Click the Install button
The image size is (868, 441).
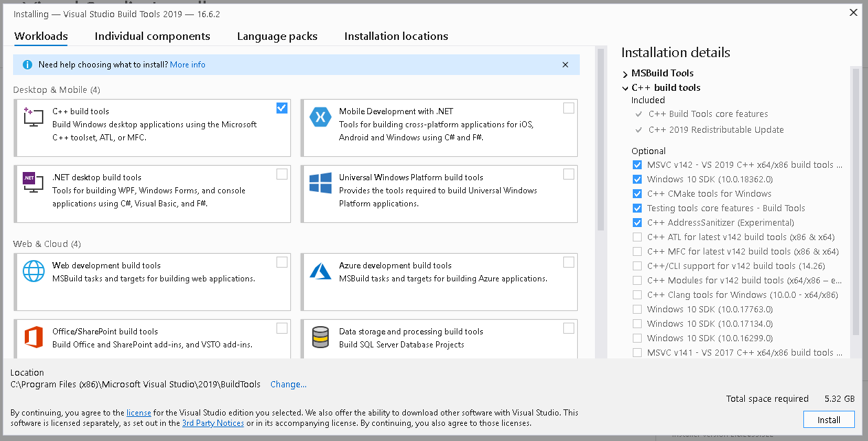(829, 419)
